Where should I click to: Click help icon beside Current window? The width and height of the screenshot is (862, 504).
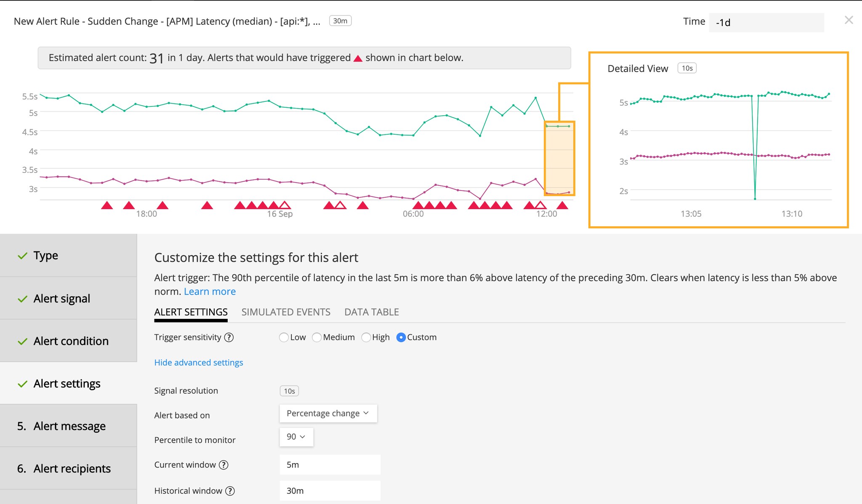click(x=224, y=465)
